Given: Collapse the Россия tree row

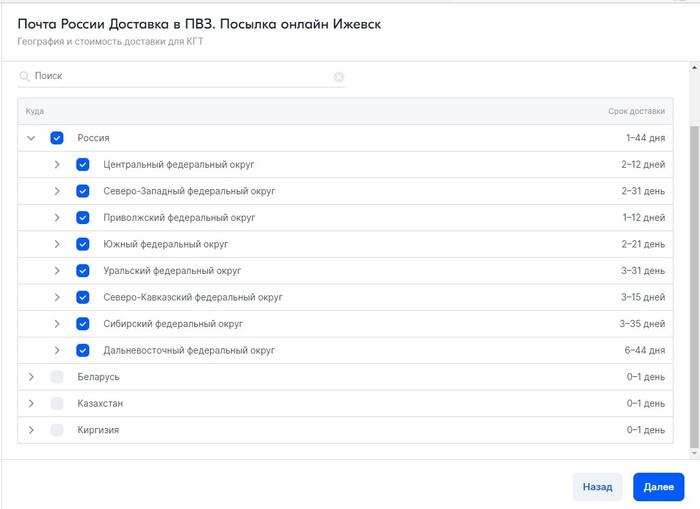Looking at the screenshot, I should point(31,138).
